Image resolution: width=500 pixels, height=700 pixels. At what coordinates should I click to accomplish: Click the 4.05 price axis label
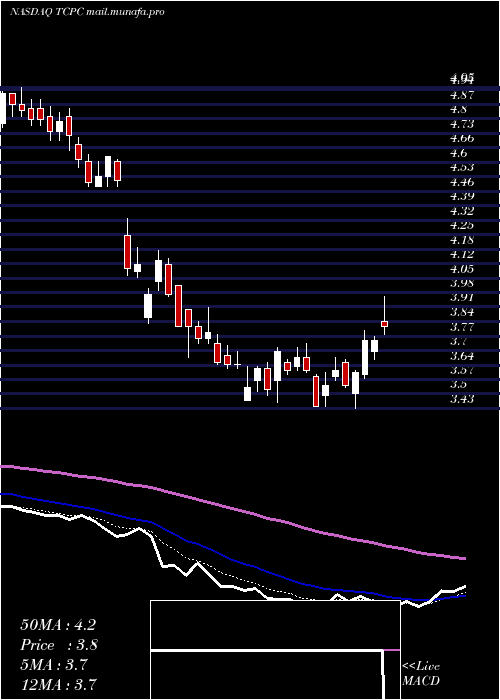click(462, 269)
